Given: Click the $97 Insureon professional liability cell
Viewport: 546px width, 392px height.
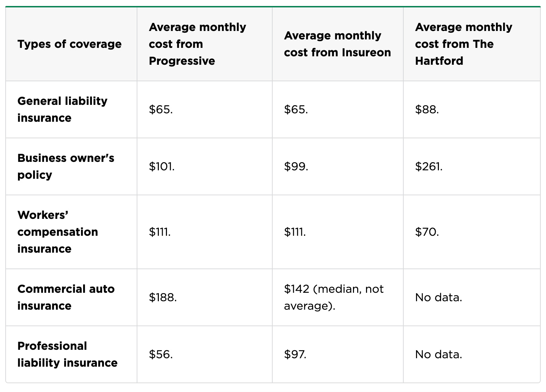Looking at the screenshot, I should (x=295, y=354).
